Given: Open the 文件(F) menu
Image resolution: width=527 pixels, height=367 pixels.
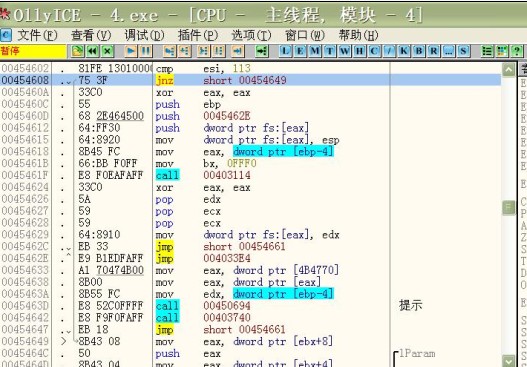Looking at the screenshot, I should coord(37,35).
